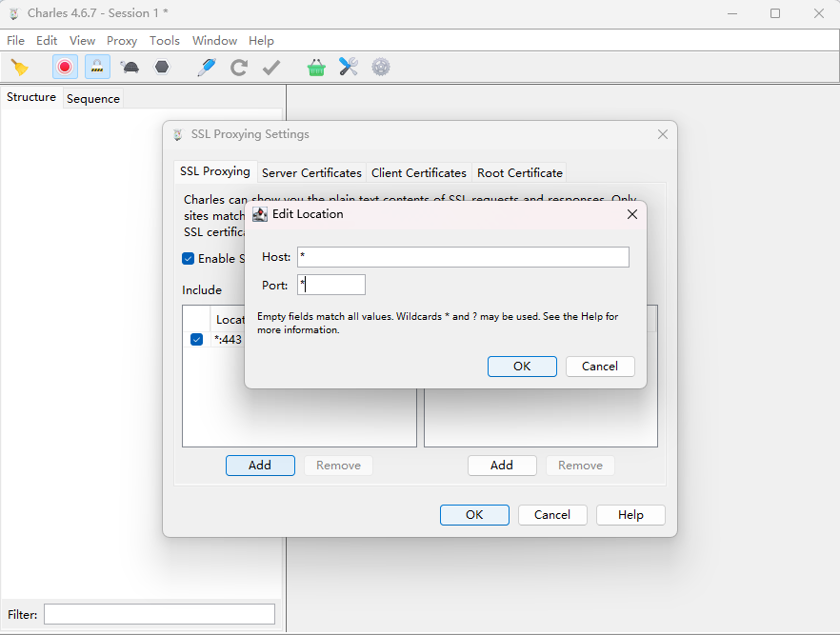Open the Tools menu
This screenshot has height=635, width=840.
tap(165, 41)
